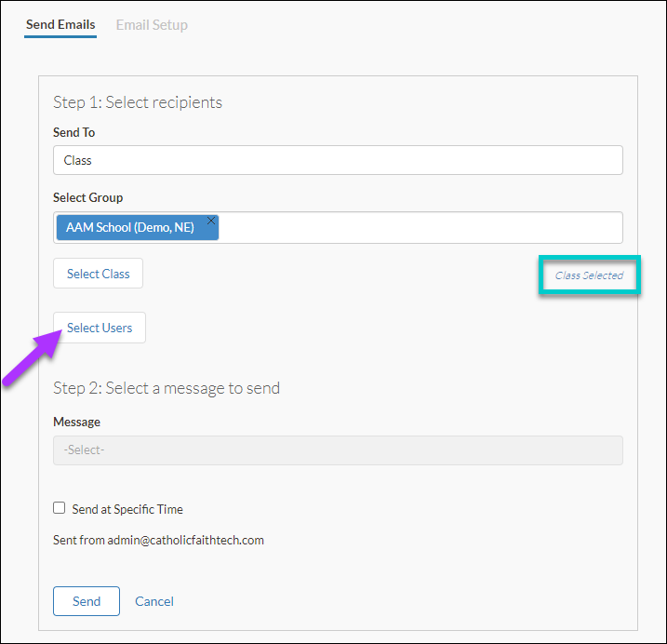Click the Send at Specific Time label

pyautogui.click(x=127, y=509)
